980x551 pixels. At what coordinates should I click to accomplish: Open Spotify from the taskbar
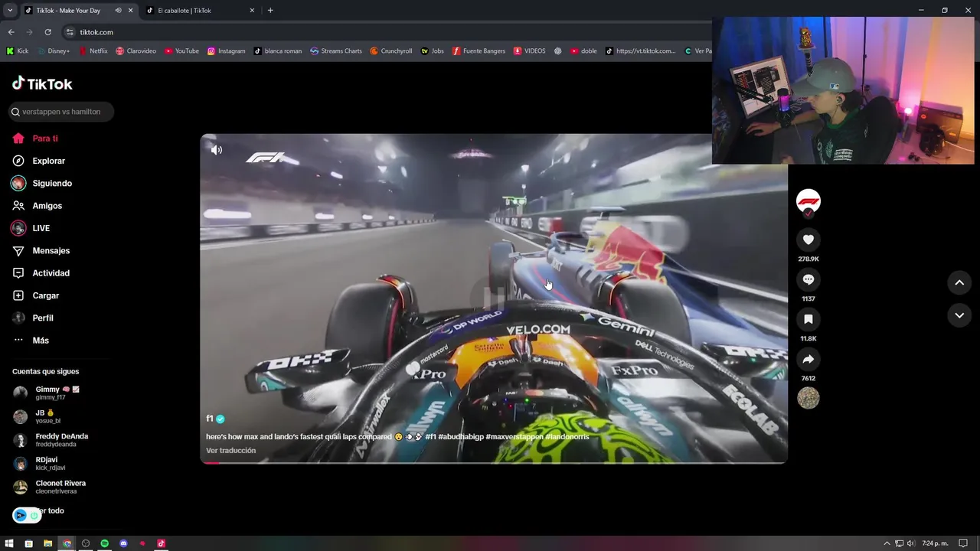[104, 543]
